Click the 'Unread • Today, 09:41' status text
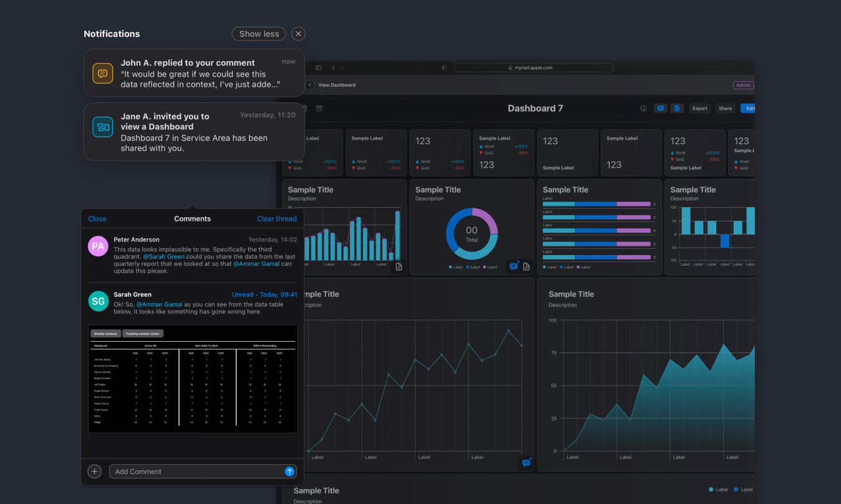 265,294
